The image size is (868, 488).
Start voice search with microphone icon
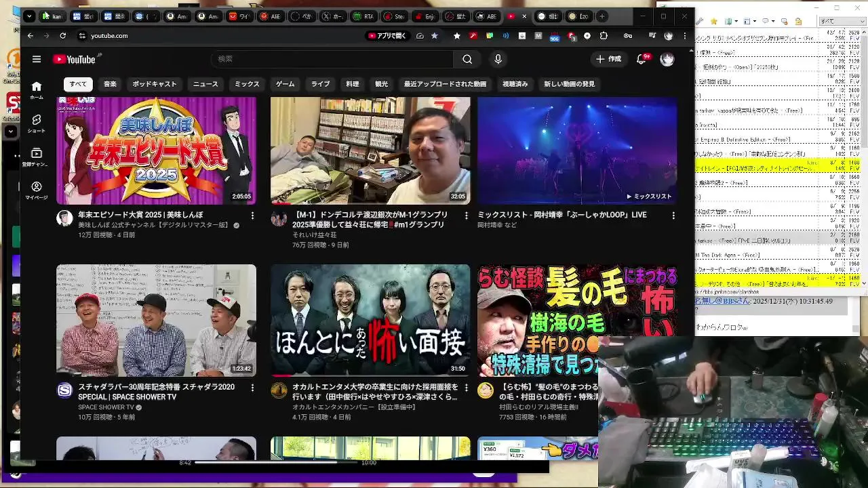(x=498, y=59)
